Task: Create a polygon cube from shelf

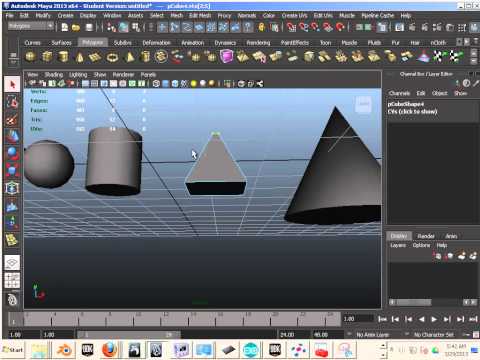Action: click(x=47, y=56)
